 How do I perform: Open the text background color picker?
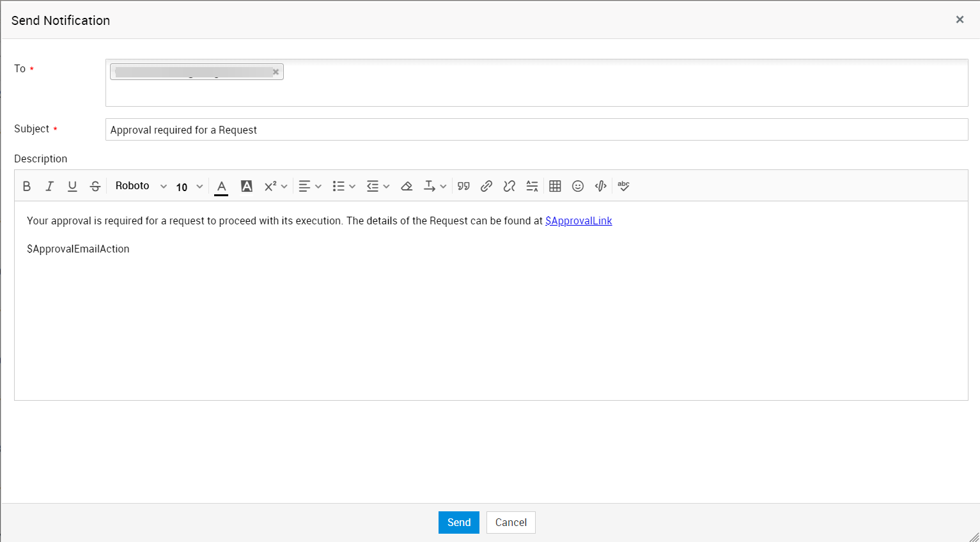click(246, 186)
